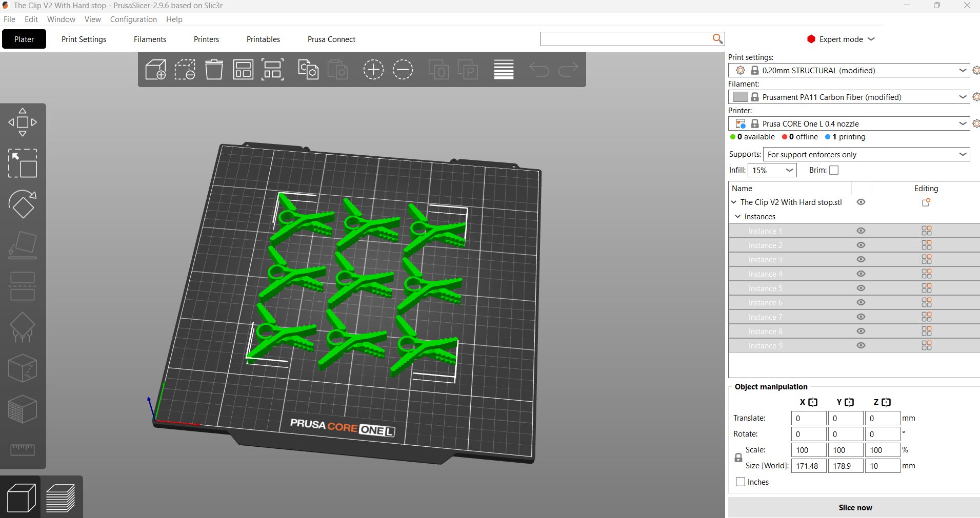Open the File menu
This screenshot has height=518, width=980.
click(9, 19)
